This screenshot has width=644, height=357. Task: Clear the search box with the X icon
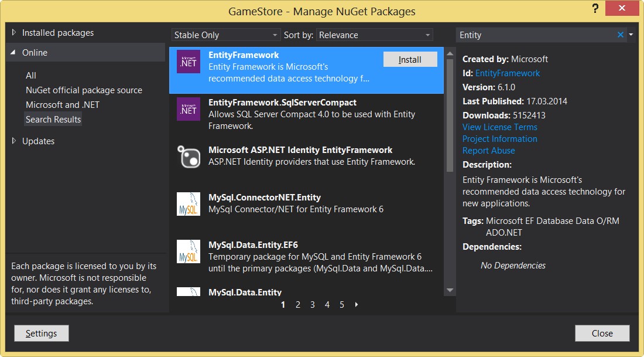[621, 35]
